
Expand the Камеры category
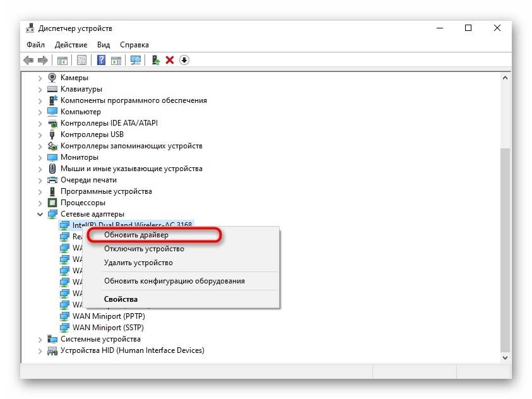(40, 78)
